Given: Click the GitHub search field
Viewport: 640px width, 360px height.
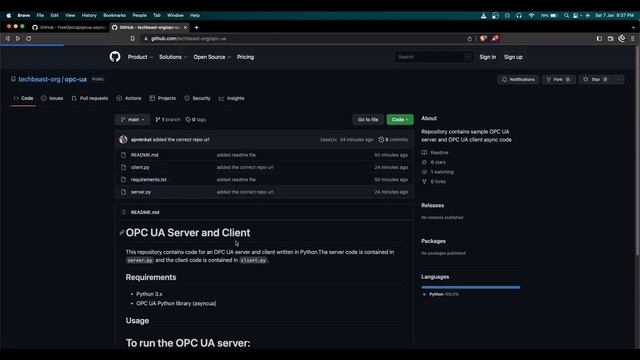Looking at the screenshot, I should 433,57.
